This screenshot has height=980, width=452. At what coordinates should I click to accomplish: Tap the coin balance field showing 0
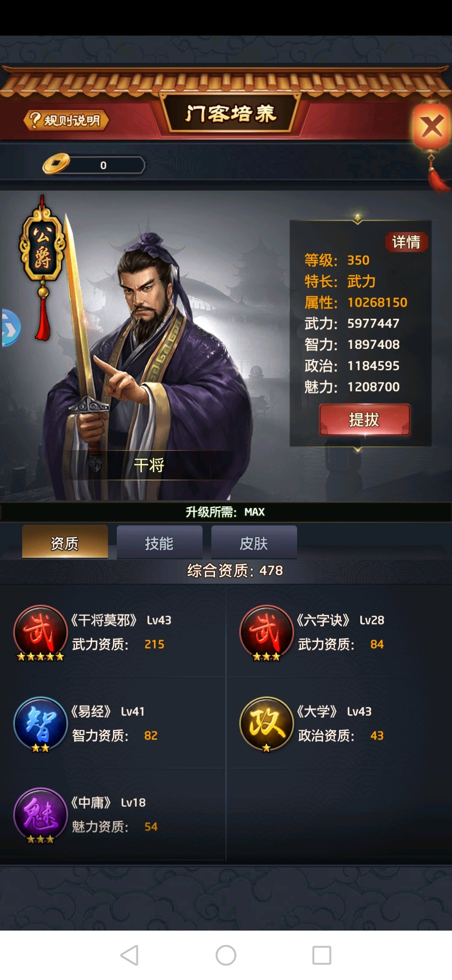pos(103,165)
